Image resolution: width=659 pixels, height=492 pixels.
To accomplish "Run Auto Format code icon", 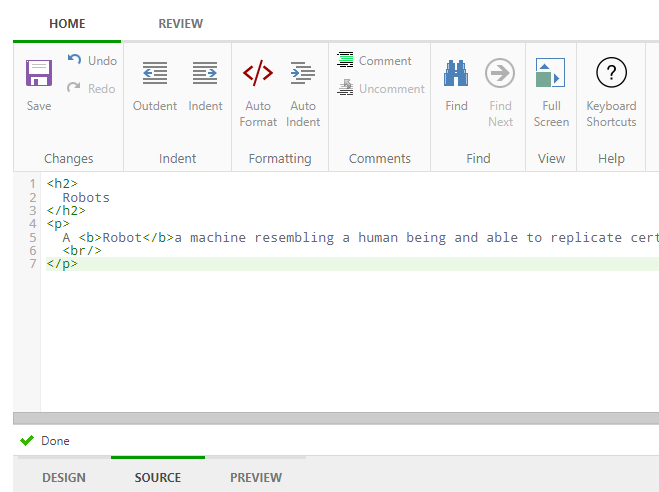I will point(258,73).
